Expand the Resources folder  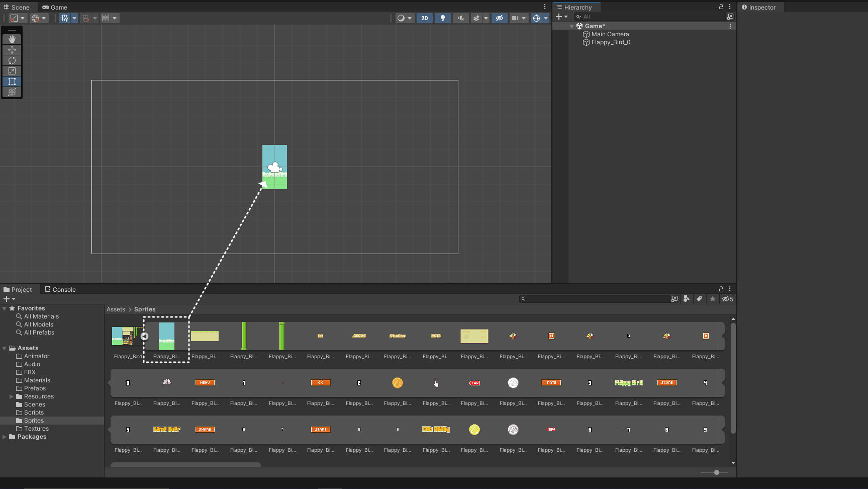point(12,396)
